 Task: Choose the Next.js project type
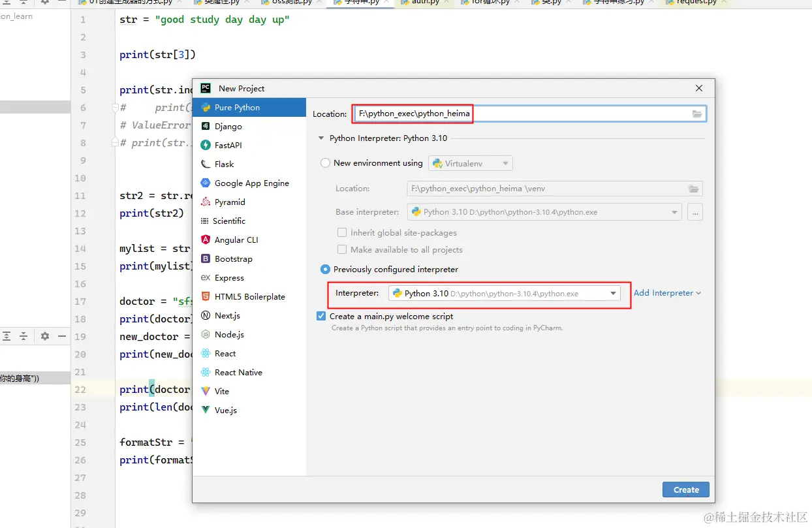249,316
